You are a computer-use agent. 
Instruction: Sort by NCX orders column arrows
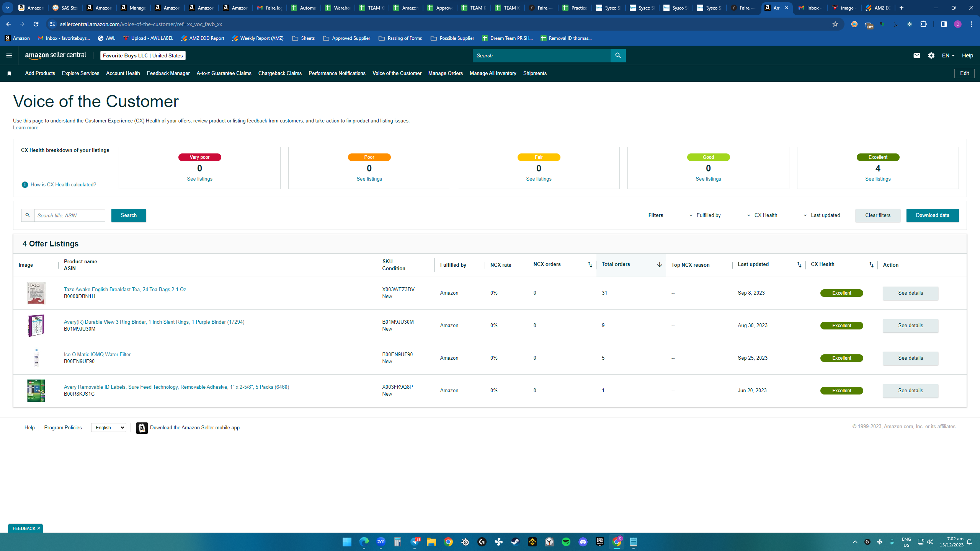(590, 265)
